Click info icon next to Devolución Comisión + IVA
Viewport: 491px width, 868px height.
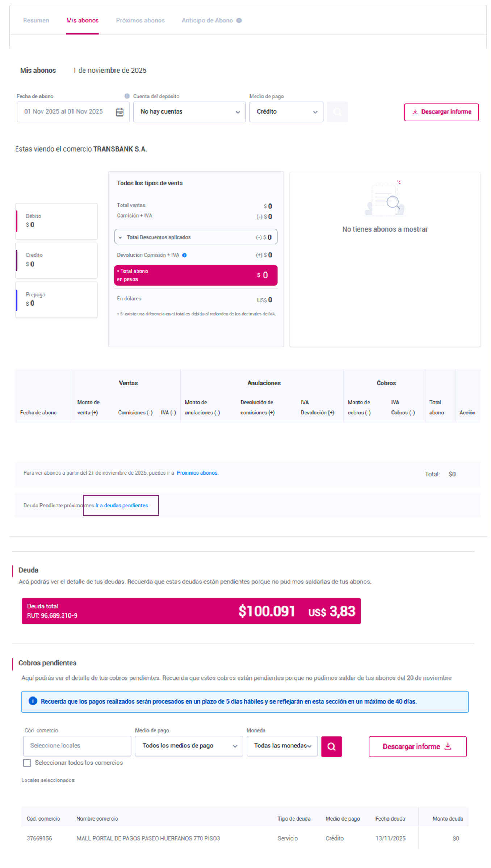185,255
